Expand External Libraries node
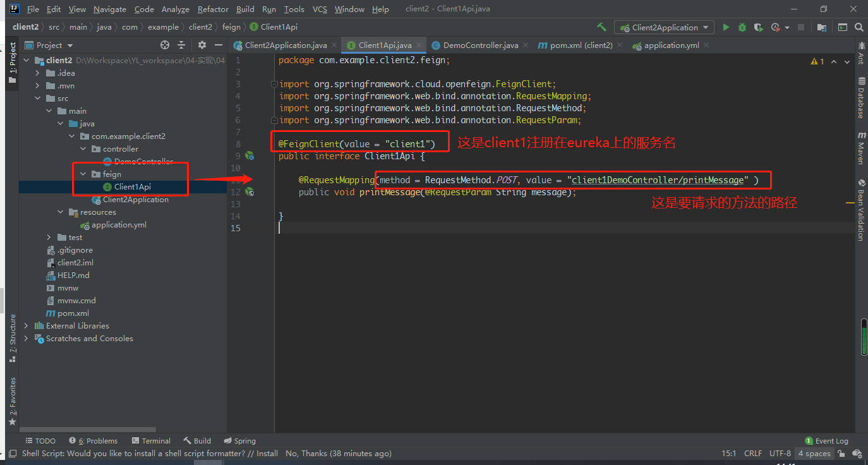This screenshot has width=868, height=465. [x=27, y=325]
